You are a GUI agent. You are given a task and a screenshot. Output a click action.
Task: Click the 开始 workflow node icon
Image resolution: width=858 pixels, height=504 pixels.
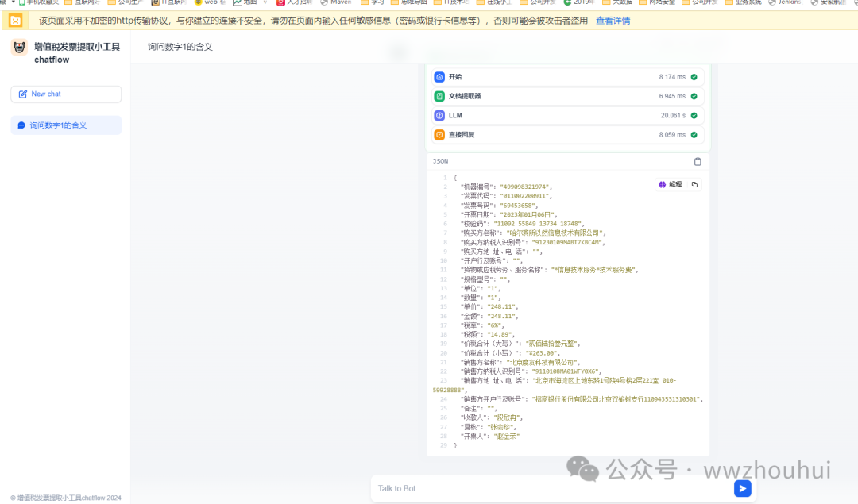click(x=439, y=77)
